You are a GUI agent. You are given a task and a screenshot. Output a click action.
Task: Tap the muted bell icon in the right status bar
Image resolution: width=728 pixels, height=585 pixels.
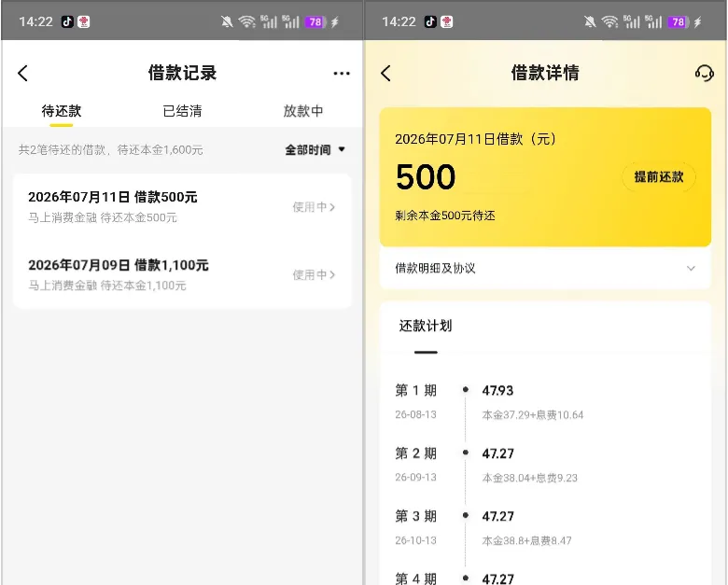[590, 21]
